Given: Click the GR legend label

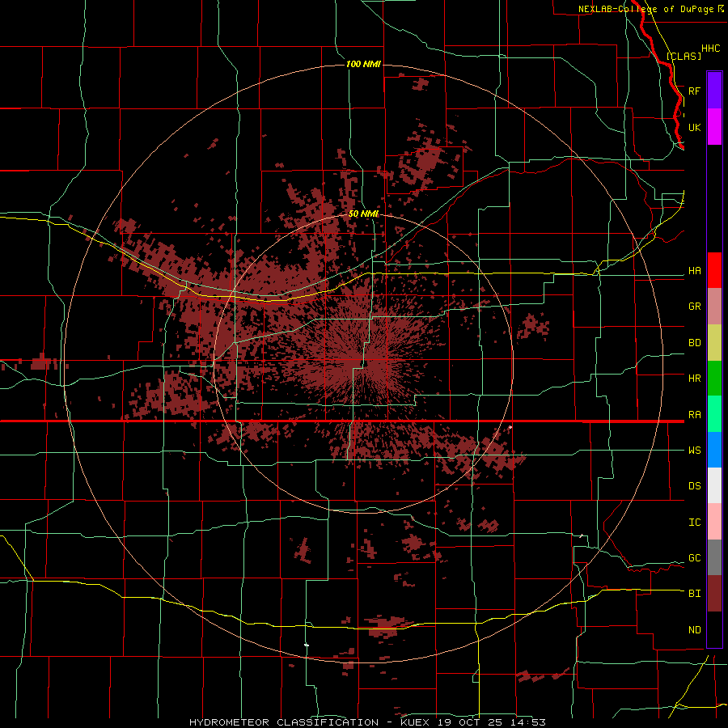Looking at the screenshot, I should coord(694,307).
